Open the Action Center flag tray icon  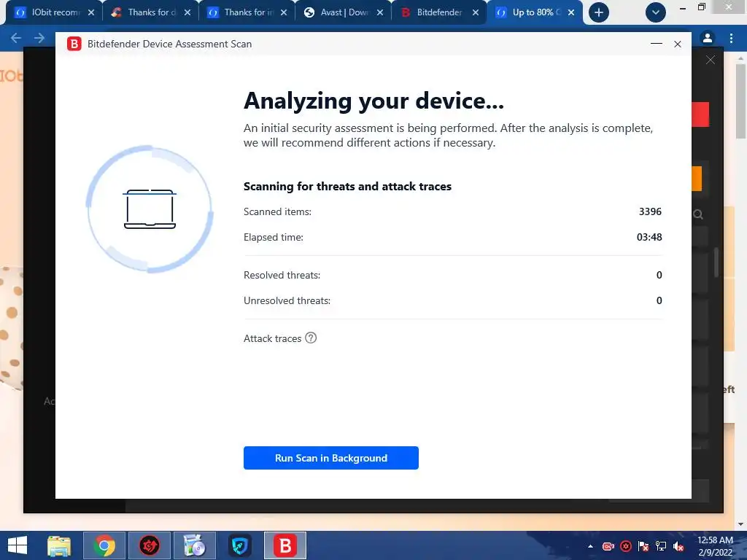click(643, 546)
